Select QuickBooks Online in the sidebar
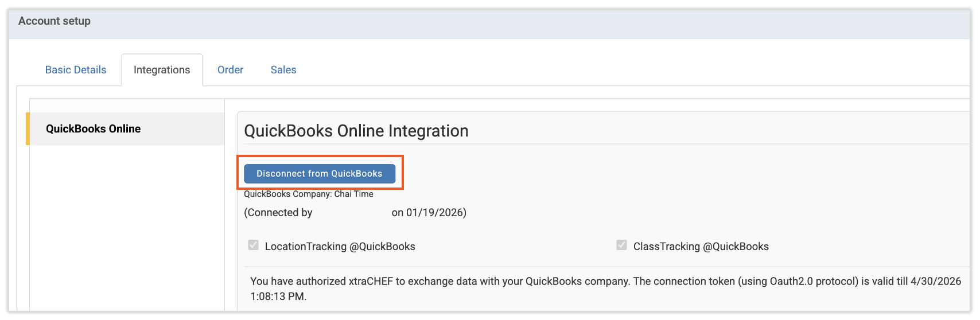The width and height of the screenshot is (980, 320). click(94, 129)
